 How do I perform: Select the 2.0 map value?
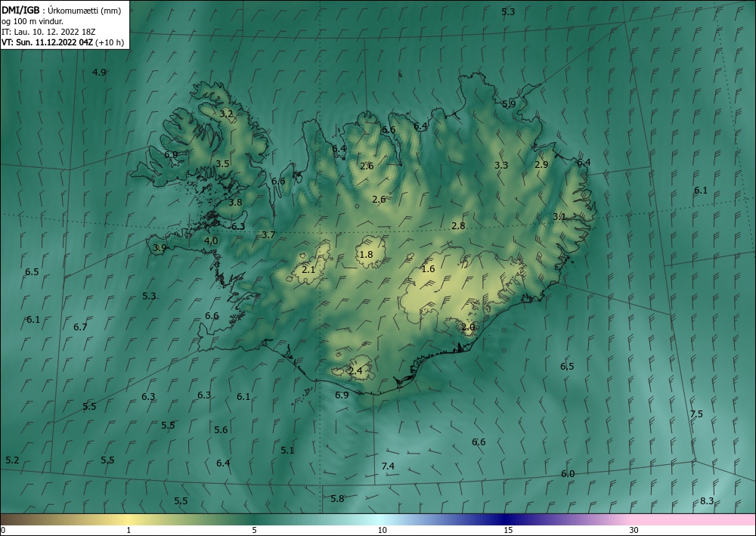(468, 327)
